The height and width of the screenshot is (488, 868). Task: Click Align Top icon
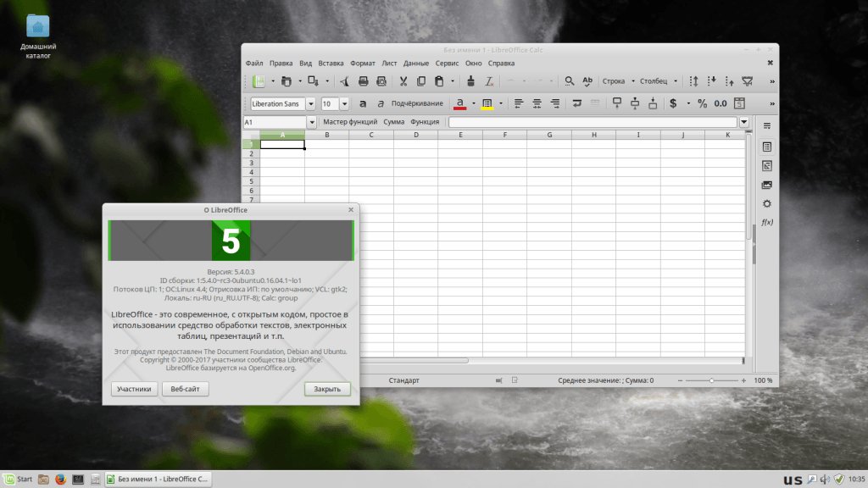[617, 103]
